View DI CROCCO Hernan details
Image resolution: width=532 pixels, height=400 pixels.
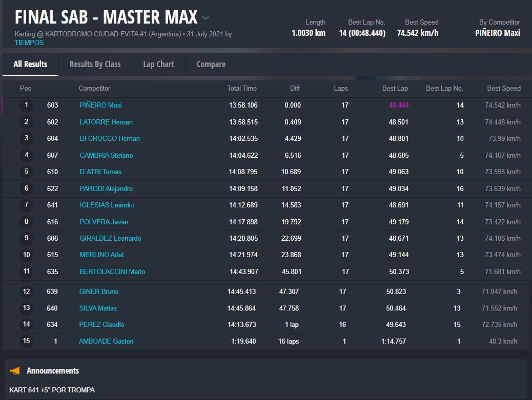click(x=110, y=138)
